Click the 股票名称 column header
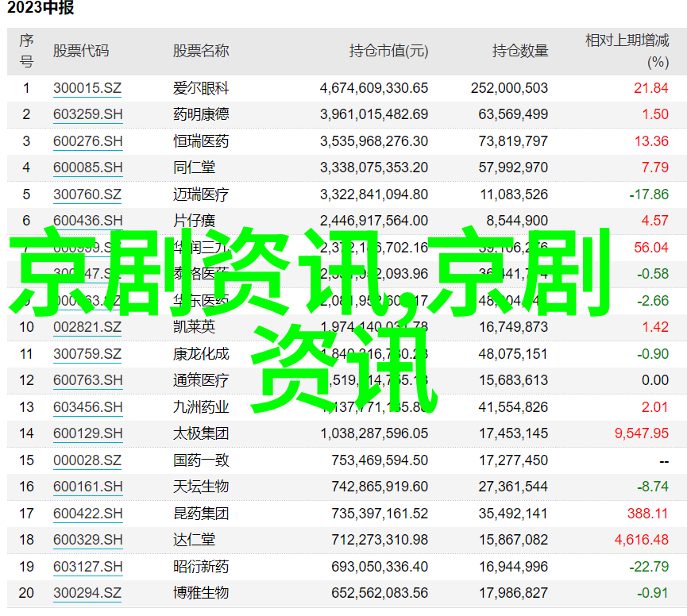 coord(201,51)
